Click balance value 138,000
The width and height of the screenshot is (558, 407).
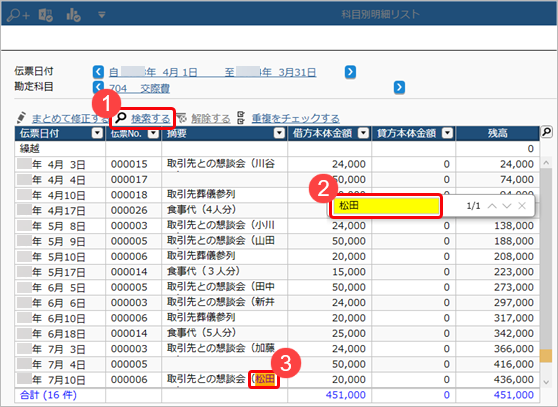(514, 226)
